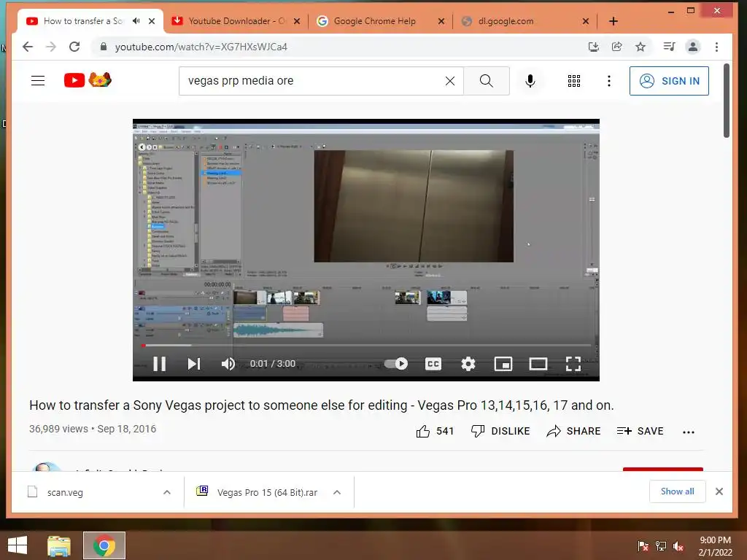
Task: Open Action Center flag tray icon
Action: [643, 546]
